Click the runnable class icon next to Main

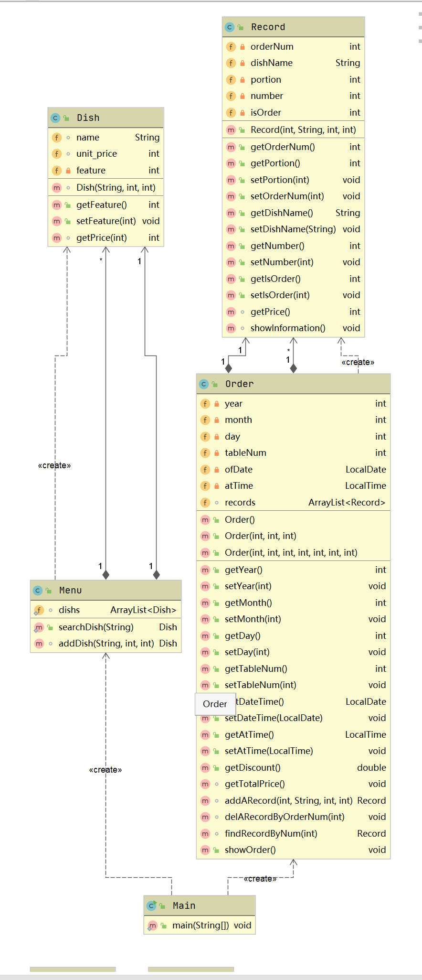[x=152, y=905]
